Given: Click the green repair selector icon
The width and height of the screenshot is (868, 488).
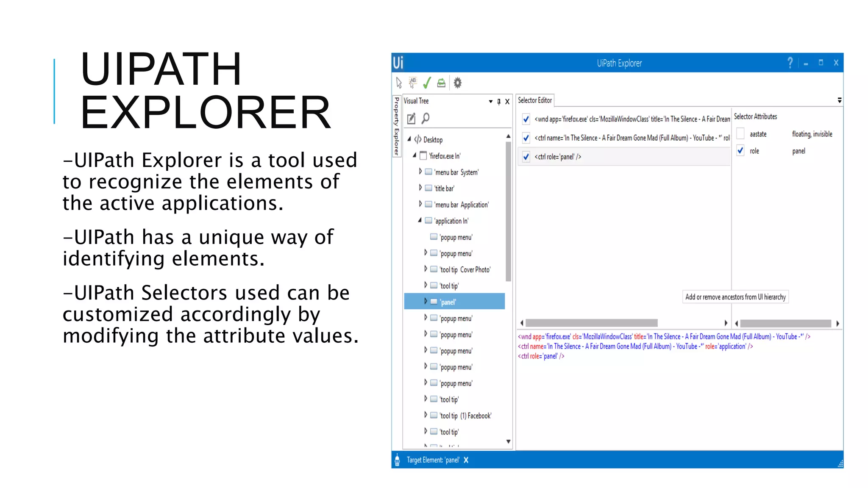Looking at the screenshot, I should pos(441,83).
